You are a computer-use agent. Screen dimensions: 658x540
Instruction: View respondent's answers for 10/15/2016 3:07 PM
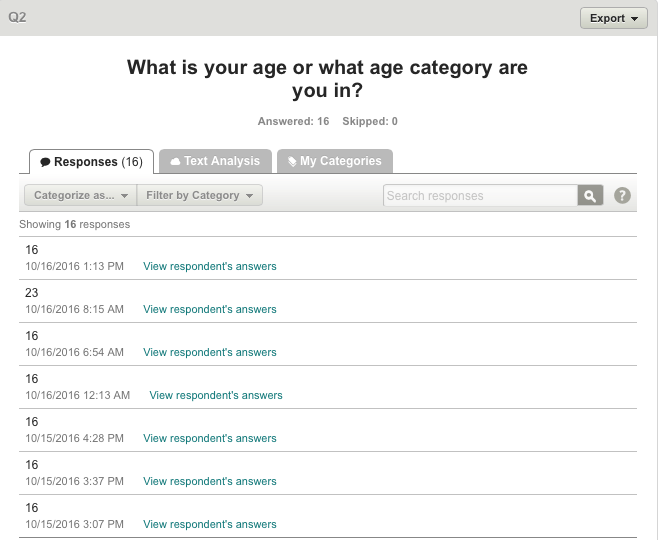pyautogui.click(x=210, y=524)
